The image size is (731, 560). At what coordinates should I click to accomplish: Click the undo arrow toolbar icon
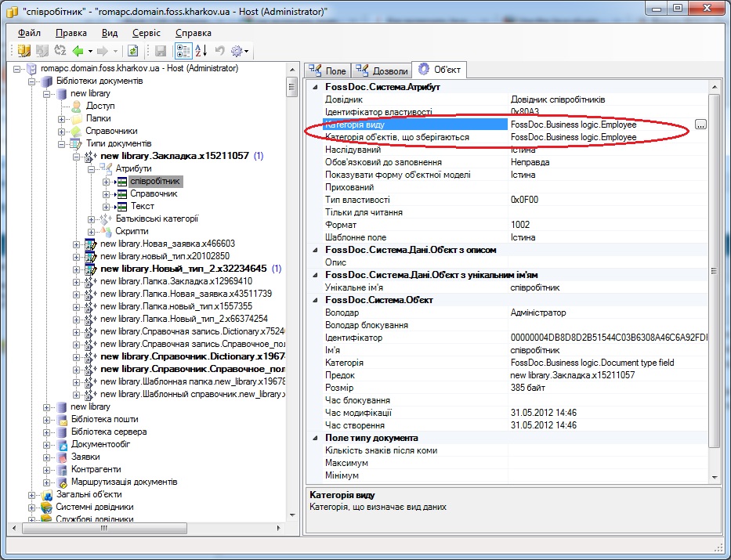click(219, 51)
